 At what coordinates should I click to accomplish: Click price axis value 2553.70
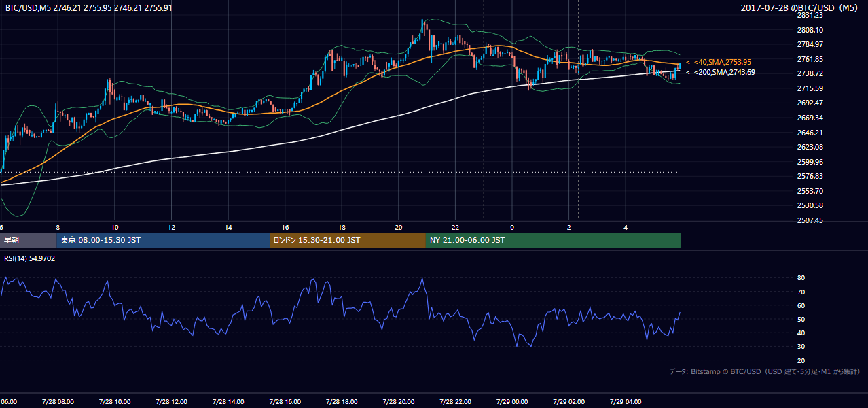point(810,191)
